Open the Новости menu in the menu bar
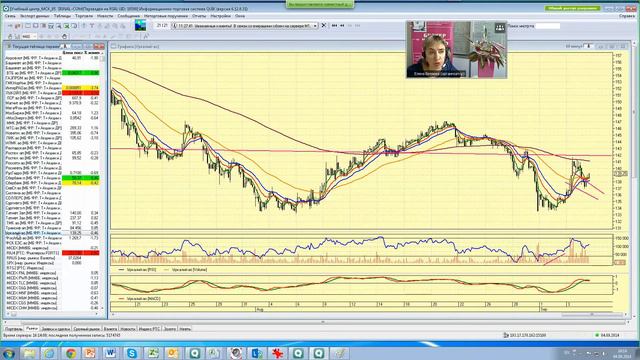The width and height of the screenshot is (640, 360). pyautogui.click(x=105, y=16)
